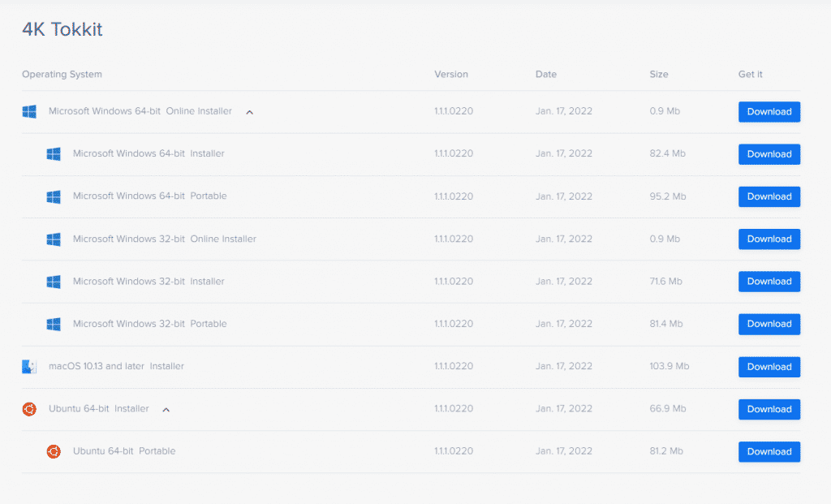This screenshot has width=831, height=504.
Task: Click Ubuntu logo beside 64-bit Portable
Action: [54, 451]
